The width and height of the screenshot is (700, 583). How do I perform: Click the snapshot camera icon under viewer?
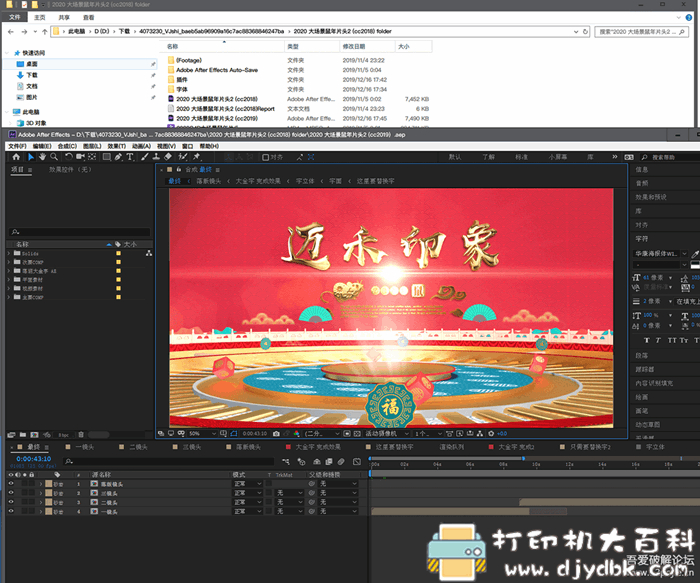point(276,433)
